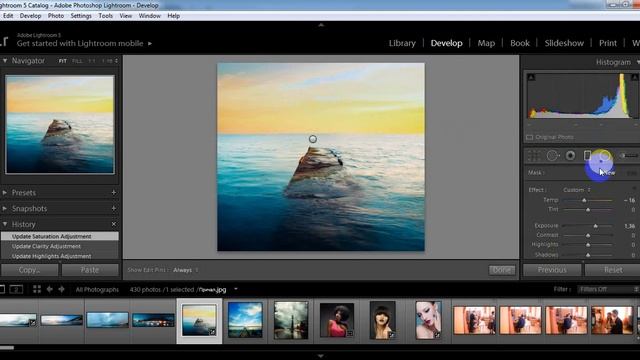This screenshot has height=360, width=640.
Task: Click the filmstrip horizontal scrollbar
Action: coord(7,348)
